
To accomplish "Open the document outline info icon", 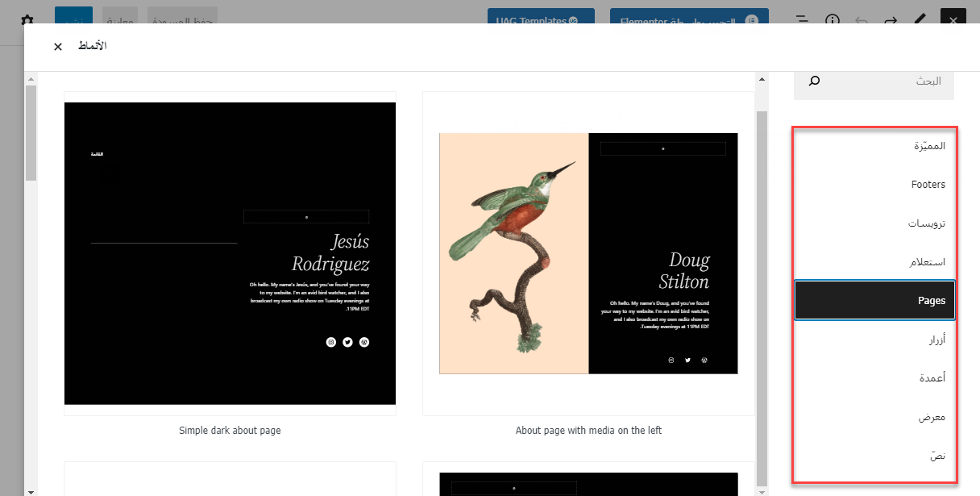I will [x=833, y=20].
